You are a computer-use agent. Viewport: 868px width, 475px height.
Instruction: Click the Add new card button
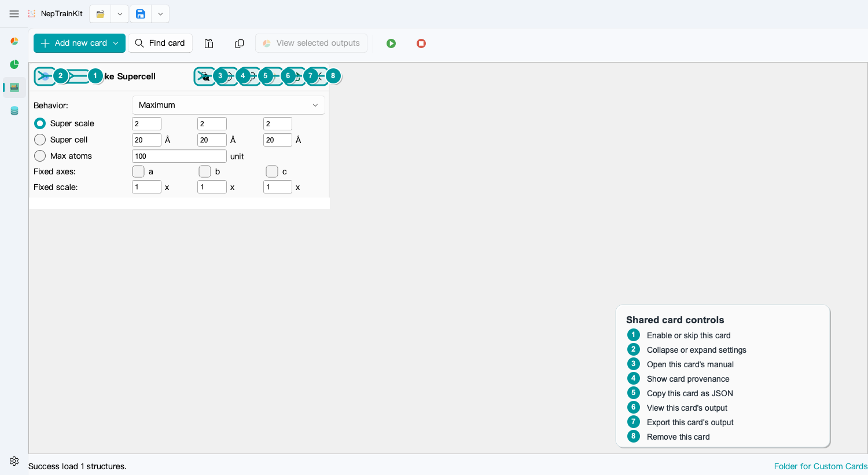tap(79, 43)
